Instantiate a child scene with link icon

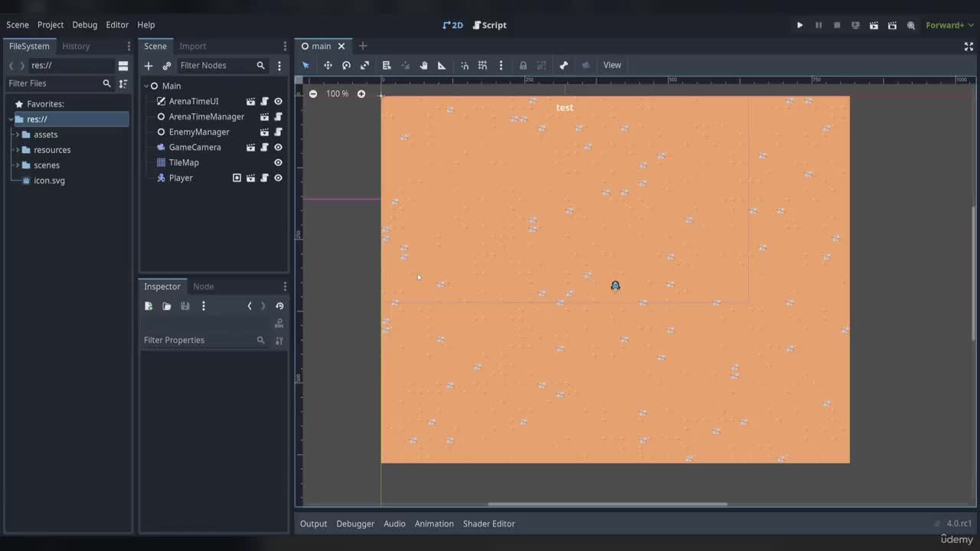(167, 66)
